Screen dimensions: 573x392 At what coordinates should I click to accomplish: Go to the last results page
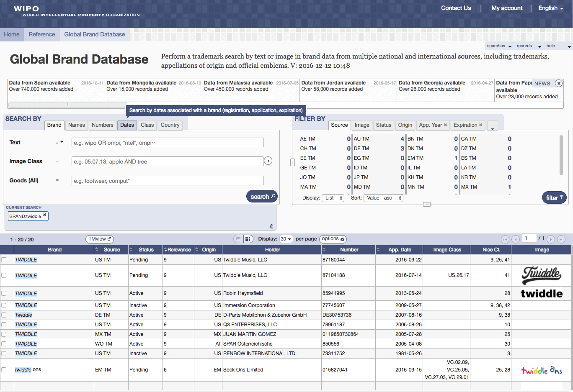coord(561,239)
